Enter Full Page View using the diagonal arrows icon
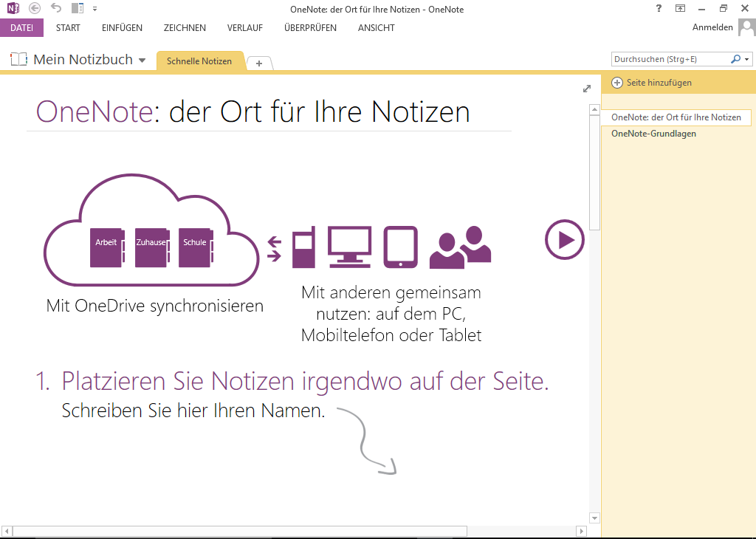756x539 pixels. 586,88
